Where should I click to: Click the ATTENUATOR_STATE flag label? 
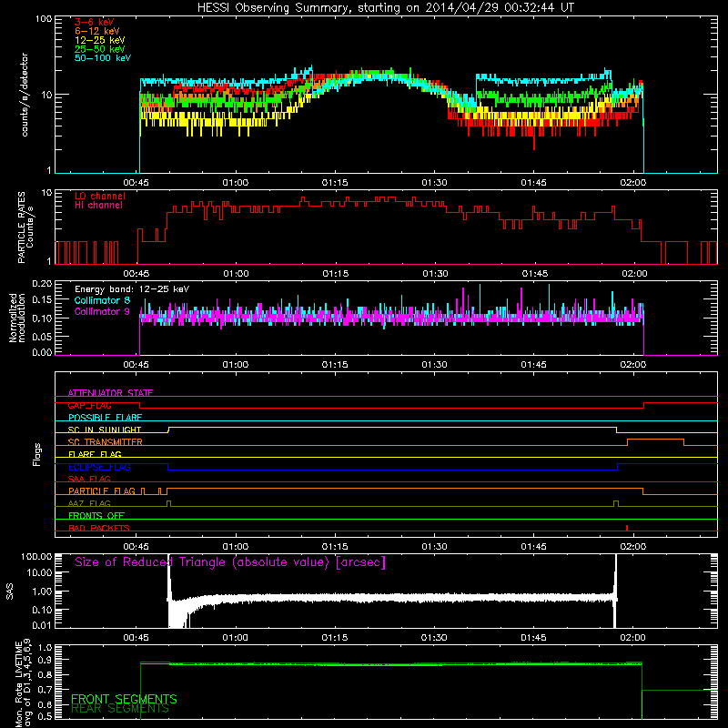[x=110, y=393]
